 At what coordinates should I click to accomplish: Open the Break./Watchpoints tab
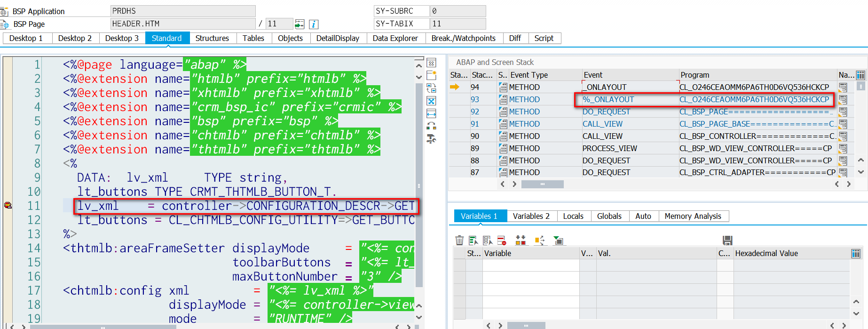click(x=464, y=38)
